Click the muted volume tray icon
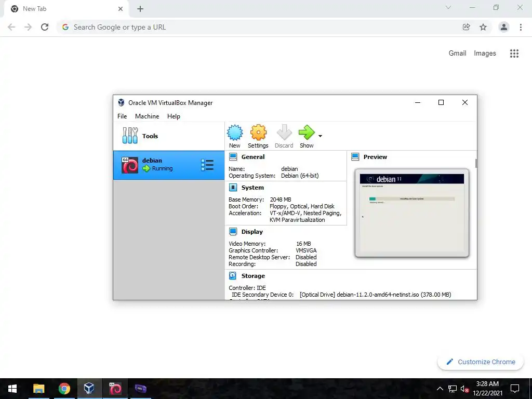The height and width of the screenshot is (399, 532). coord(465,389)
